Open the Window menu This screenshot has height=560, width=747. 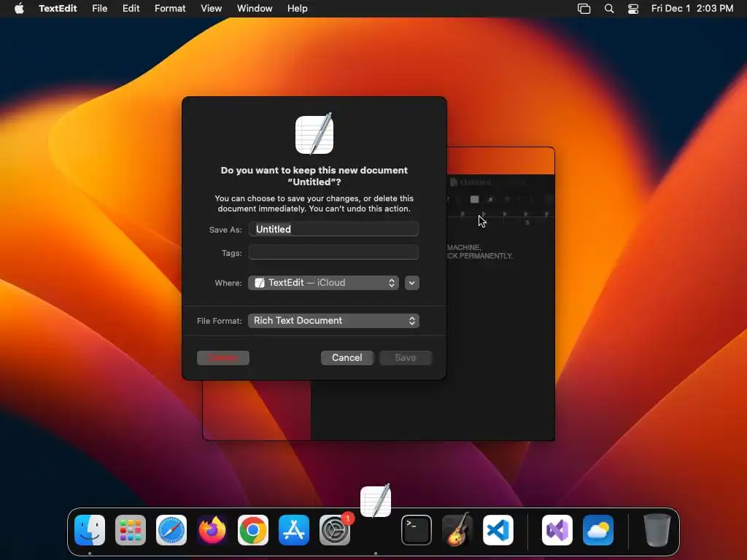255,9
